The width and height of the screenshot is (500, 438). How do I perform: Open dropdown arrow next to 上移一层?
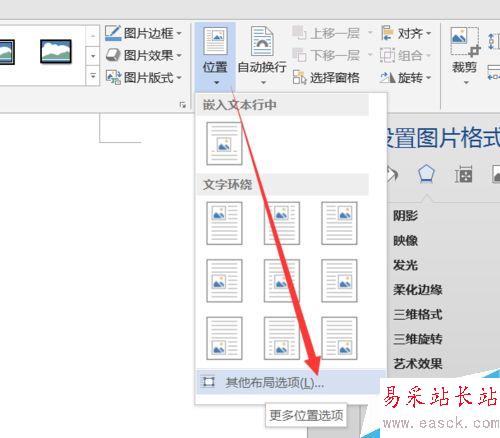(370, 33)
